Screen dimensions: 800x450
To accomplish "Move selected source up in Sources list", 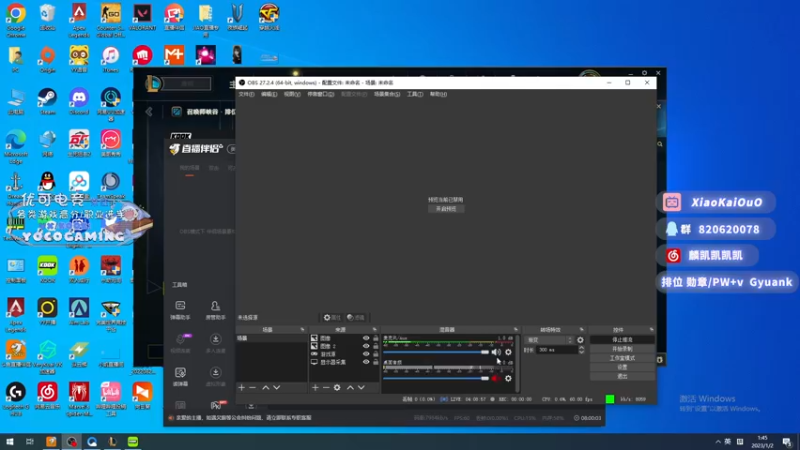I will pos(351,388).
